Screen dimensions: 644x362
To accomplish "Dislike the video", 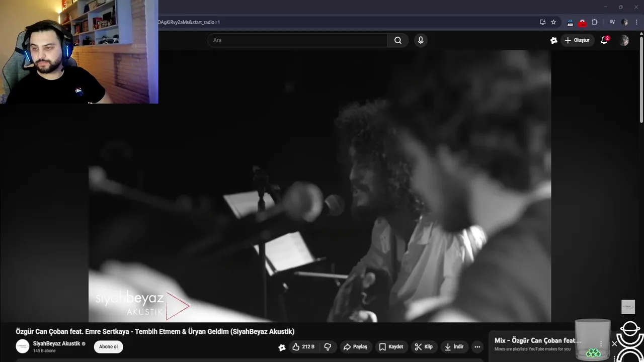I will pyautogui.click(x=328, y=347).
